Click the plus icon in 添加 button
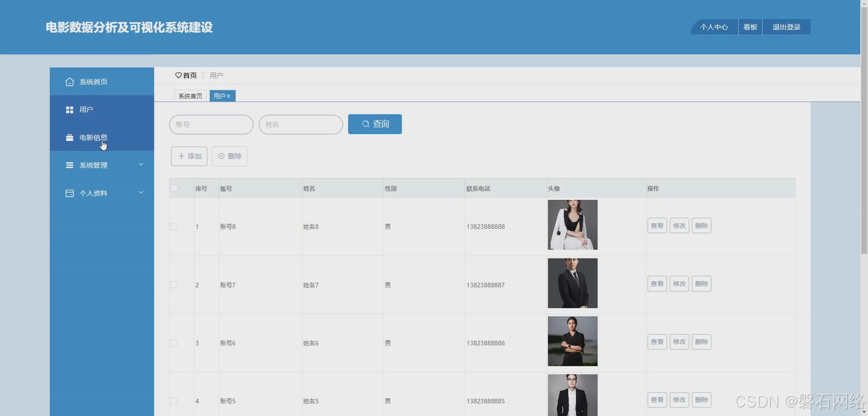The height and width of the screenshot is (416, 868). 181,156
